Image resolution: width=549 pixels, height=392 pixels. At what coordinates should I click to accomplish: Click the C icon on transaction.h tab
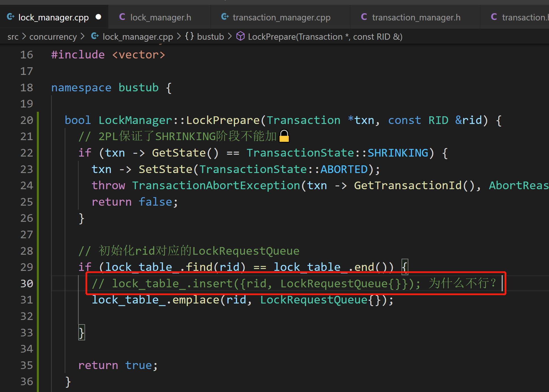494,17
